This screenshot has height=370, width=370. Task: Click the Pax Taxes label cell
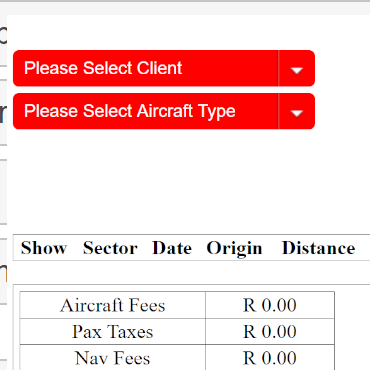pos(113,332)
